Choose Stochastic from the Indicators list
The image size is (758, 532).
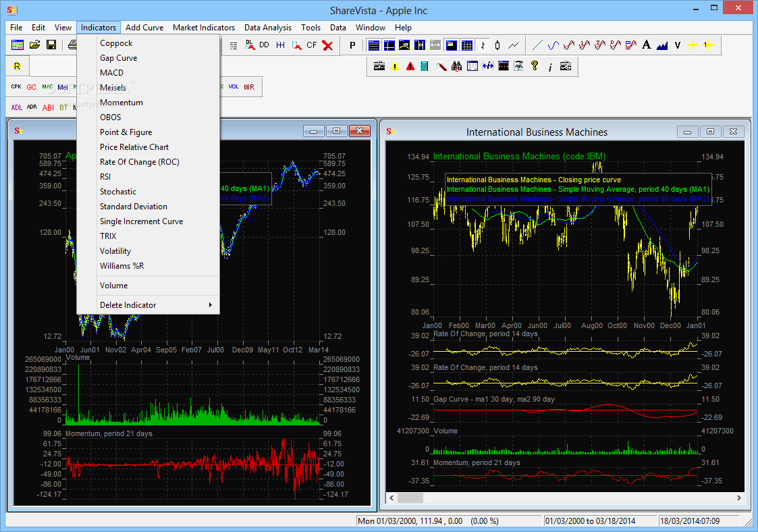[148, 192]
